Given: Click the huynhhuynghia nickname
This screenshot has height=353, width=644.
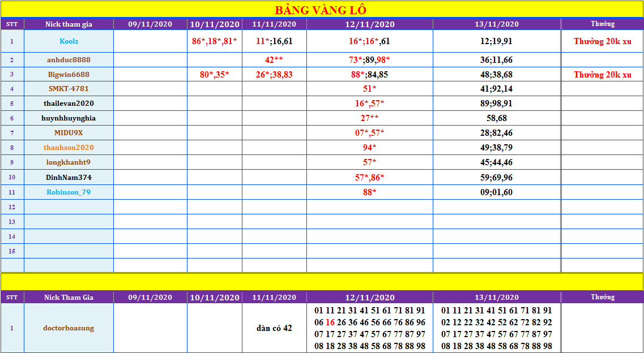Looking at the screenshot, I should [69, 118].
